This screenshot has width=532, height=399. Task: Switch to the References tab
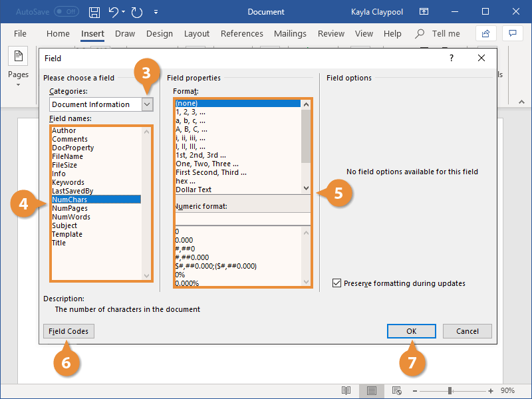point(241,33)
